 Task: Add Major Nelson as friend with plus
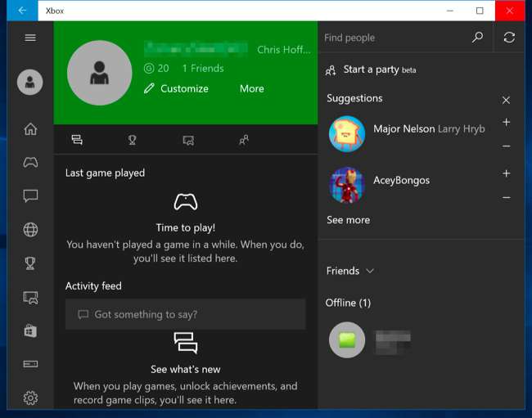tap(506, 123)
